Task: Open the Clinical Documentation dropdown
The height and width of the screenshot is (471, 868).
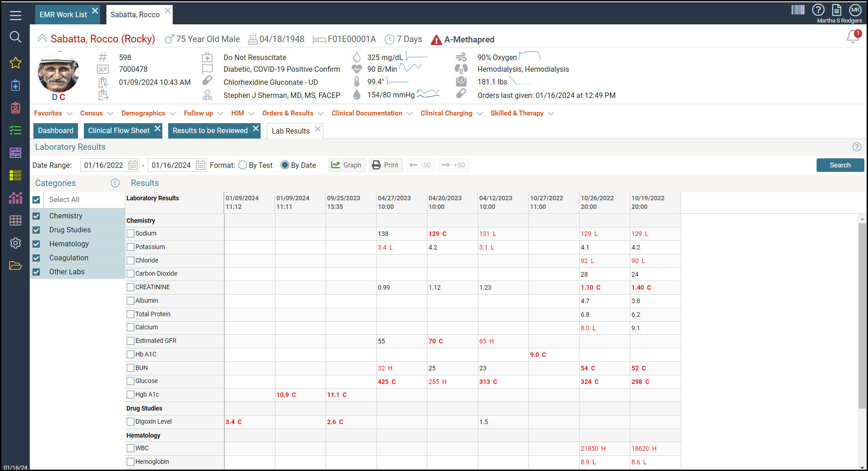Action: coord(371,113)
